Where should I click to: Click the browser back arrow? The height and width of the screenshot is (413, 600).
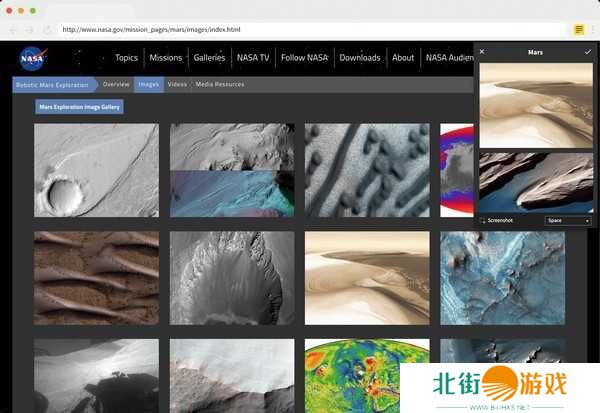pyautogui.click(x=13, y=30)
